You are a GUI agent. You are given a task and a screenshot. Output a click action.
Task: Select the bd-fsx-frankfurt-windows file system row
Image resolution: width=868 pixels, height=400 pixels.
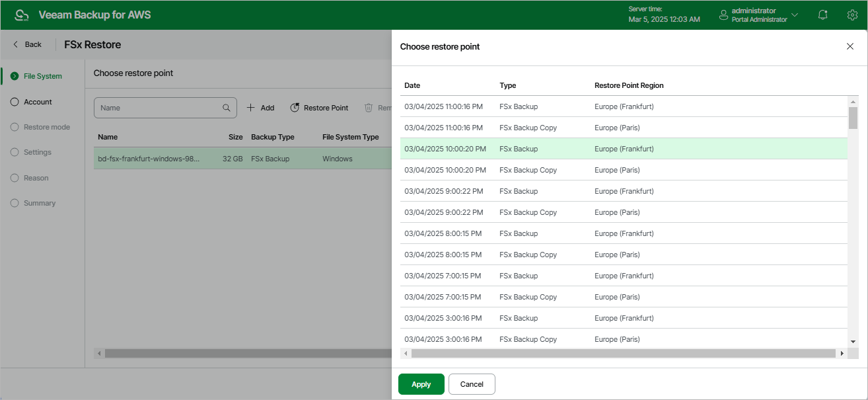[242, 159]
